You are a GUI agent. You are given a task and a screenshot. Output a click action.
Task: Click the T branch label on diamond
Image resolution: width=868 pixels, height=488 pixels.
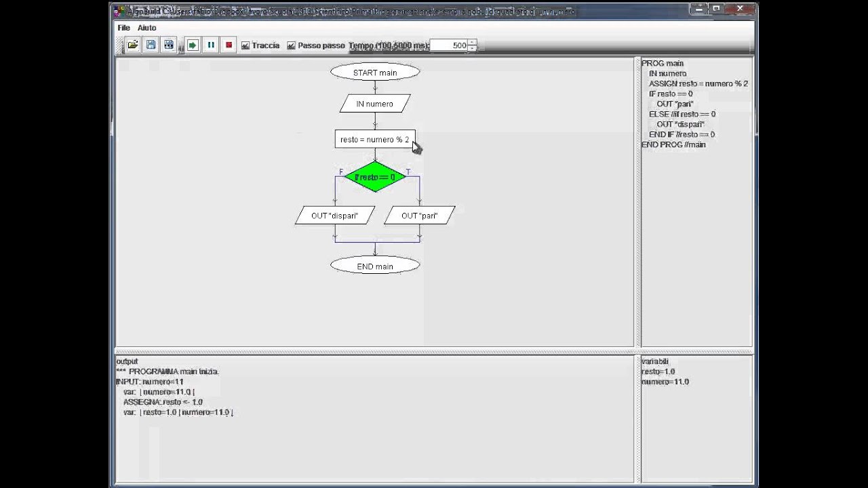tap(408, 172)
